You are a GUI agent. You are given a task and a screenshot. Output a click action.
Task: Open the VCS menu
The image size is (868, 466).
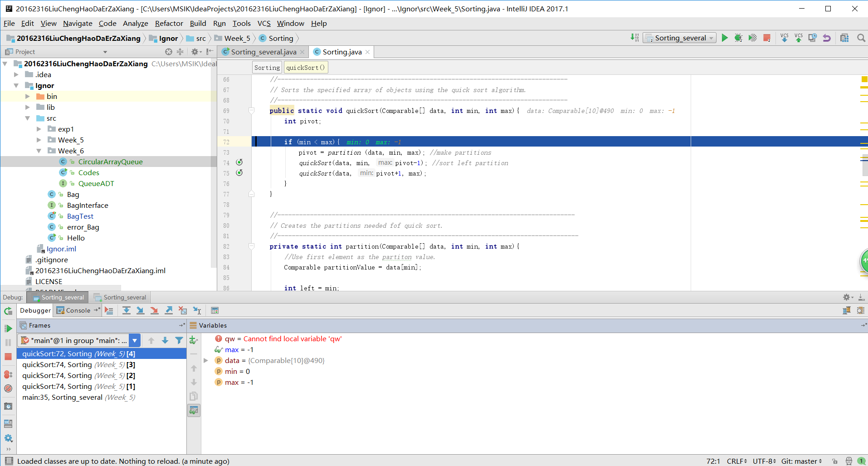pos(264,23)
